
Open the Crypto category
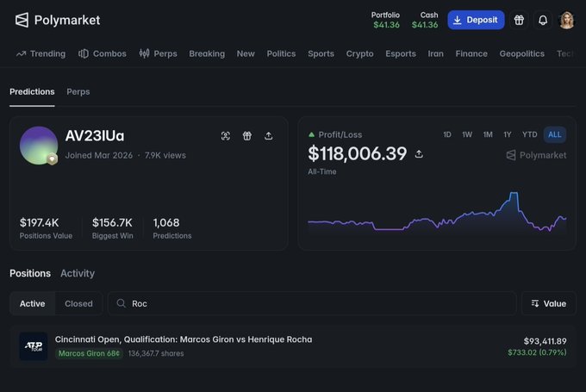[359, 53]
